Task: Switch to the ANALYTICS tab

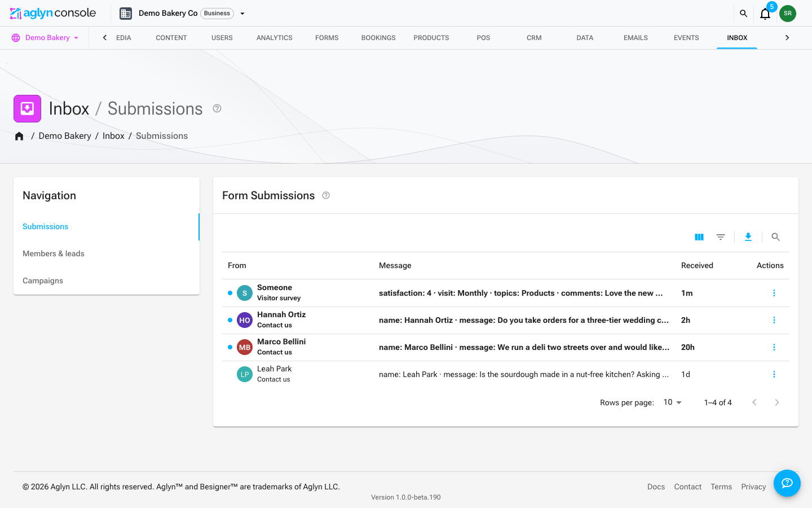Action: click(275, 38)
